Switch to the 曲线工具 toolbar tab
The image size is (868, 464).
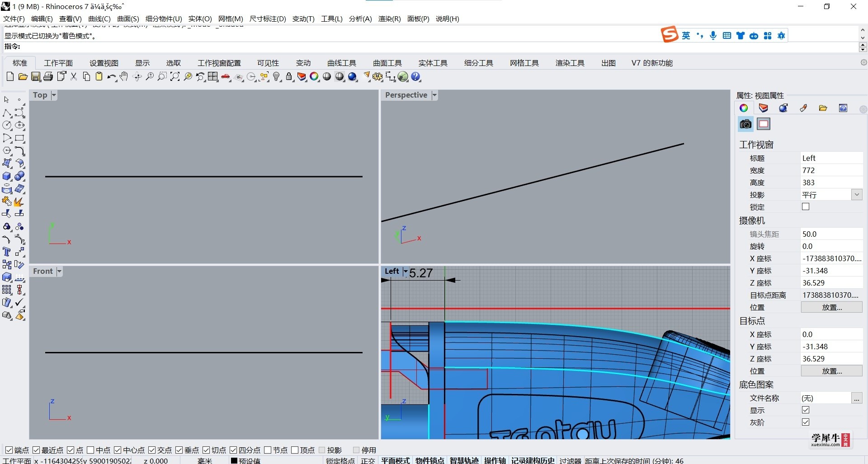[x=342, y=63]
